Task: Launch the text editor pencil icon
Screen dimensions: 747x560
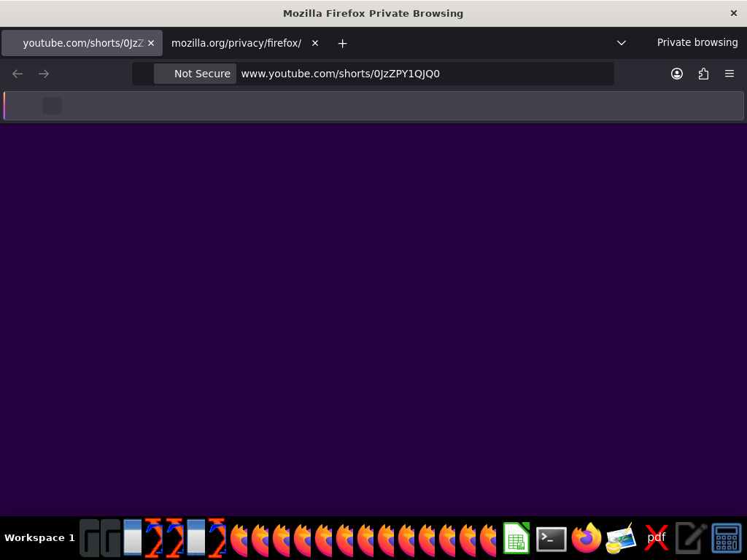Action: point(692,539)
